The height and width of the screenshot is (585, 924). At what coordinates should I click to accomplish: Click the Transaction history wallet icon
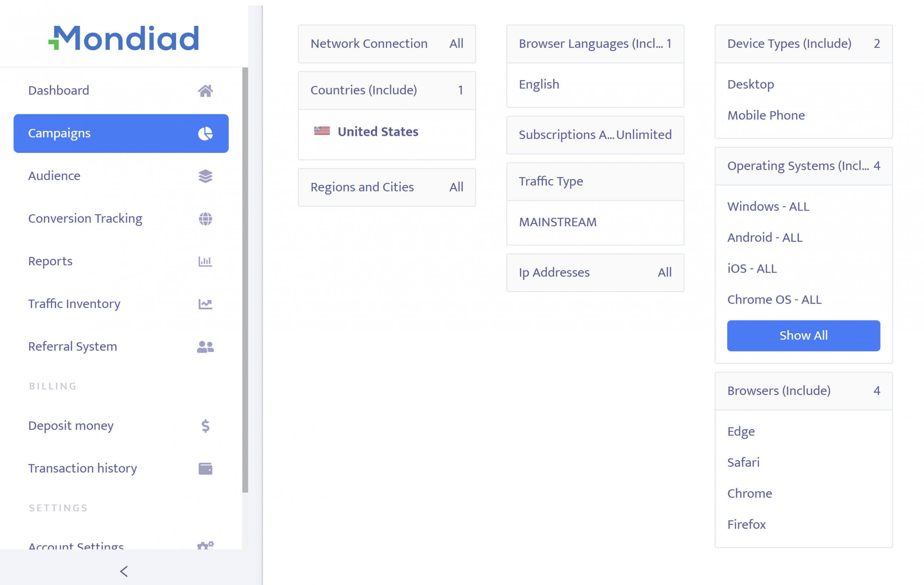tap(205, 469)
